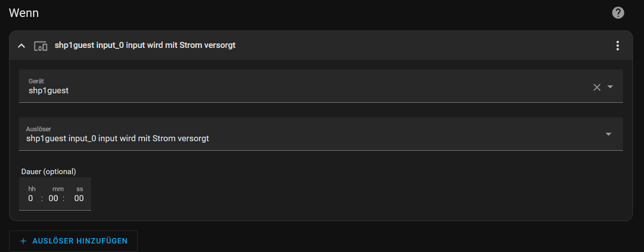Expand the Auslöser dropdown arrow

pyautogui.click(x=608, y=134)
